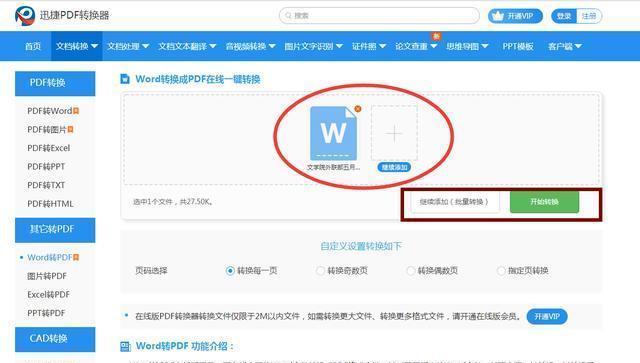
Task: Click the 登录 button
Action: (x=564, y=16)
